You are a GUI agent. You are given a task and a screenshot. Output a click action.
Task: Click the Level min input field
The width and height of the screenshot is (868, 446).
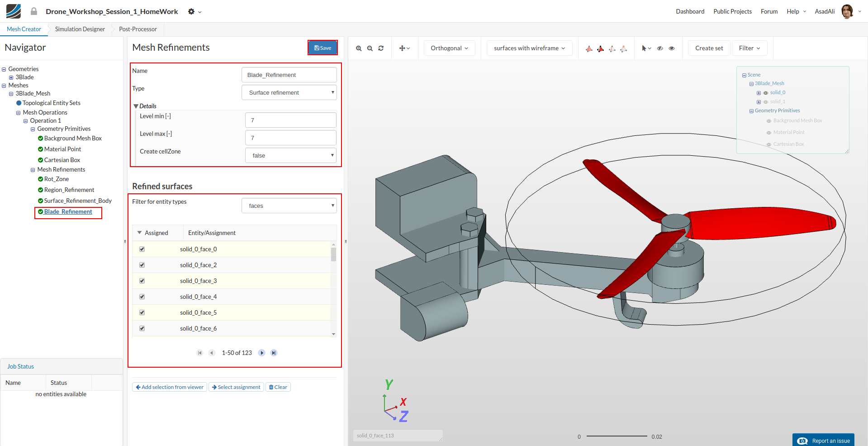coord(290,120)
